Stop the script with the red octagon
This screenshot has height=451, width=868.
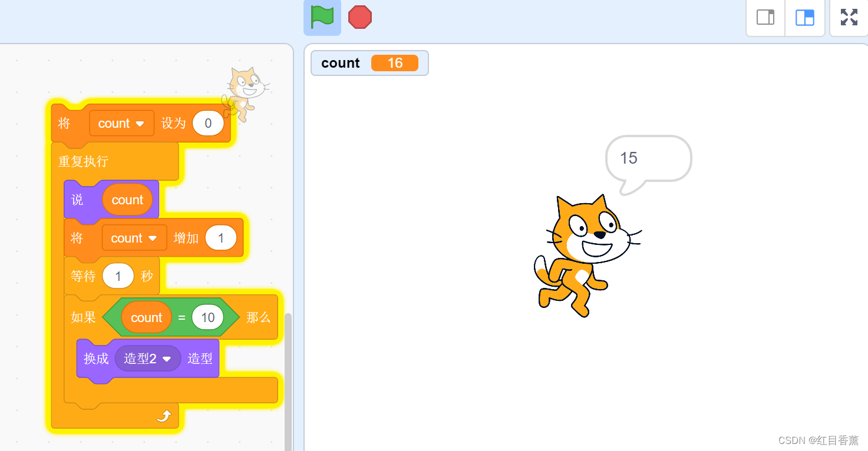click(x=360, y=17)
